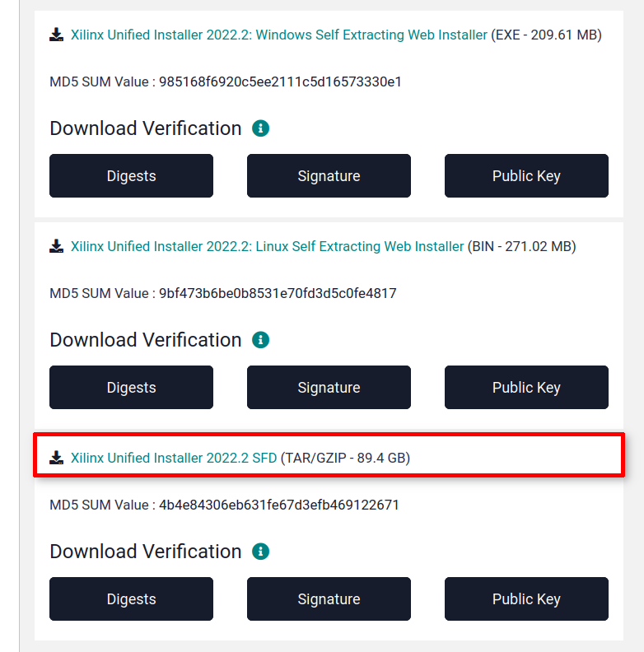Screen dimensions: 644x652
Task: View Digests for the SFD archive
Action: click(131, 599)
